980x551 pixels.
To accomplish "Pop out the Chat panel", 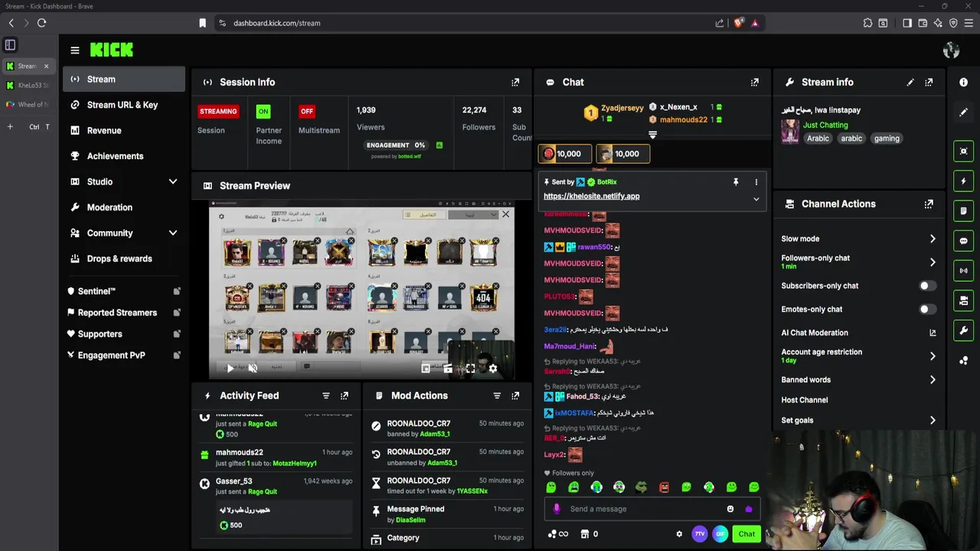I will [x=755, y=82].
